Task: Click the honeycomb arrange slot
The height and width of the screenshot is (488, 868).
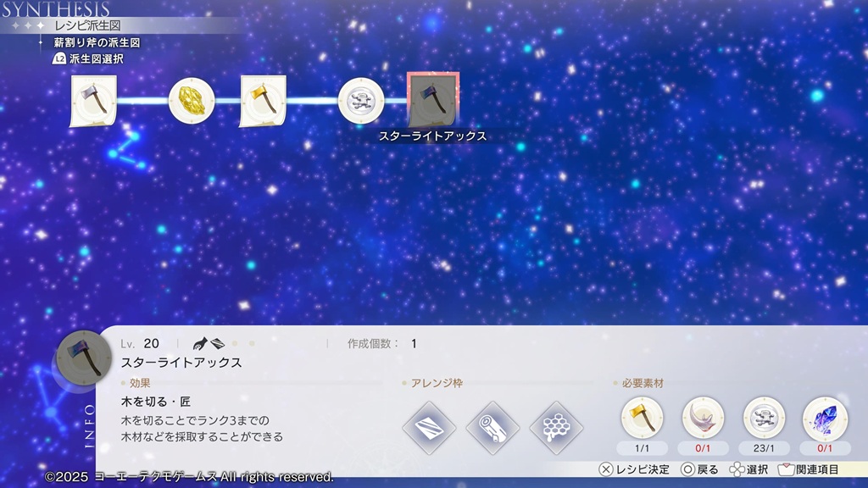Action: tap(556, 428)
